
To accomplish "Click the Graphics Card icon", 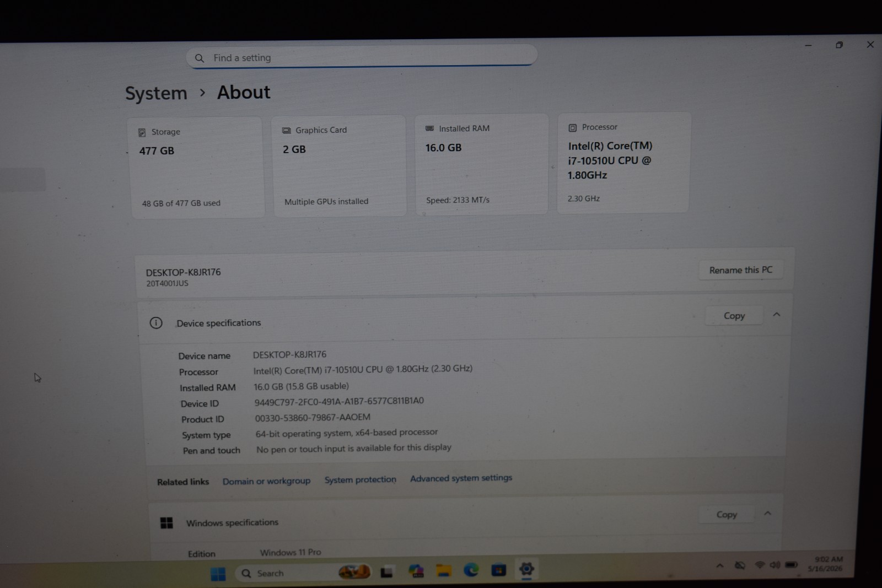I will tap(286, 131).
